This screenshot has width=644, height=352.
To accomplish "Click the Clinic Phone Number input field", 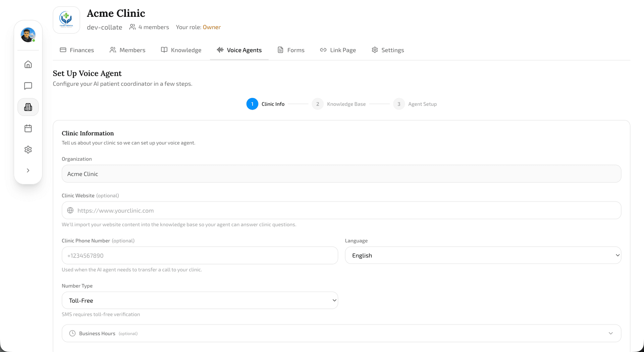I will (x=200, y=255).
